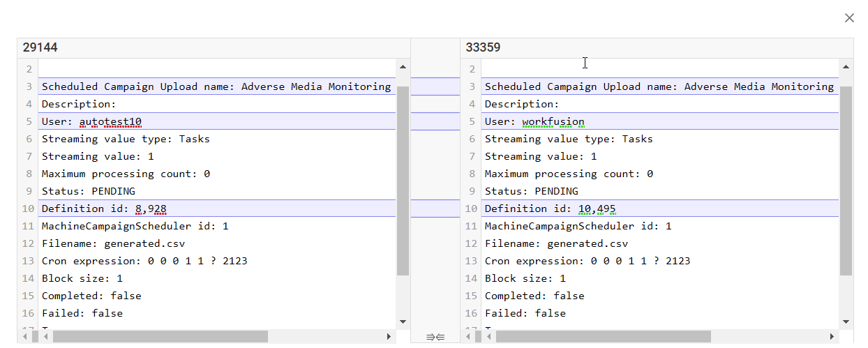Click the Definition id value 10,495
The height and width of the screenshot is (348, 868).
[x=597, y=209]
